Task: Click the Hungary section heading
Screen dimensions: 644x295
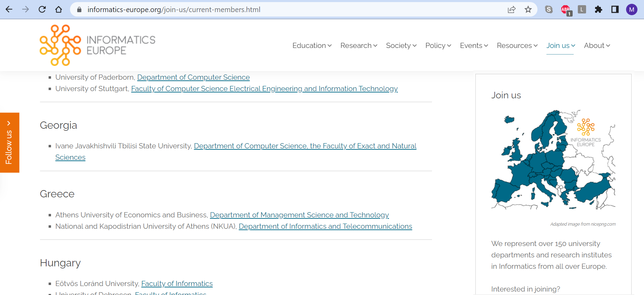Action: pyautogui.click(x=60, y=263)
